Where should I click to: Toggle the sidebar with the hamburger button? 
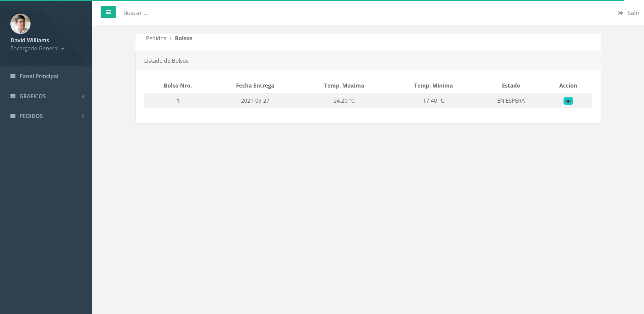[x=108, y=12]
